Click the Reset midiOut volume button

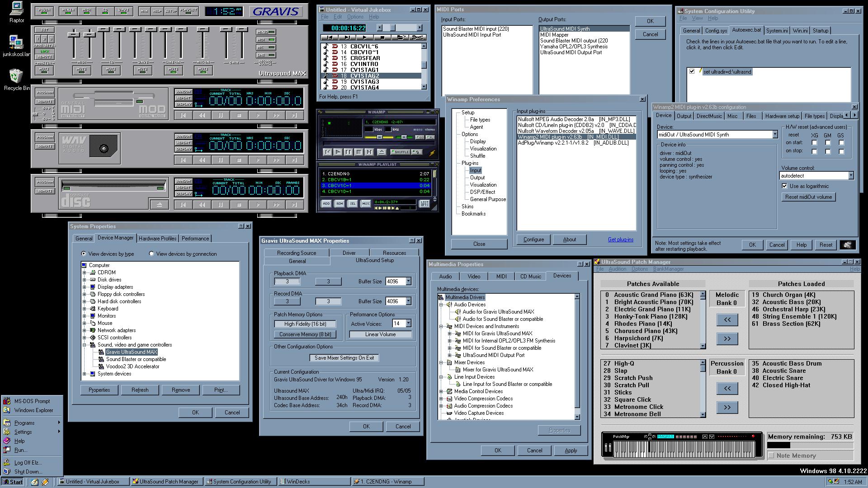808,197
